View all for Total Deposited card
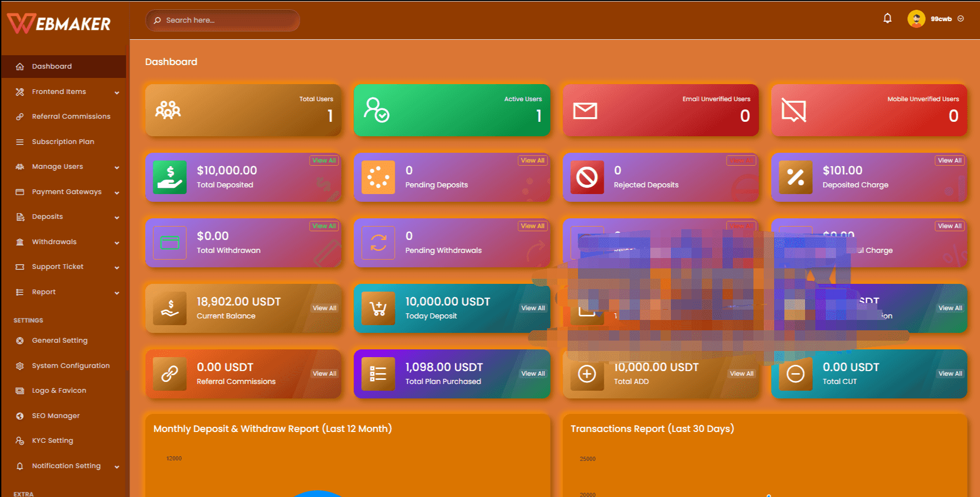 pyautogui.click(x=324, y=161)
